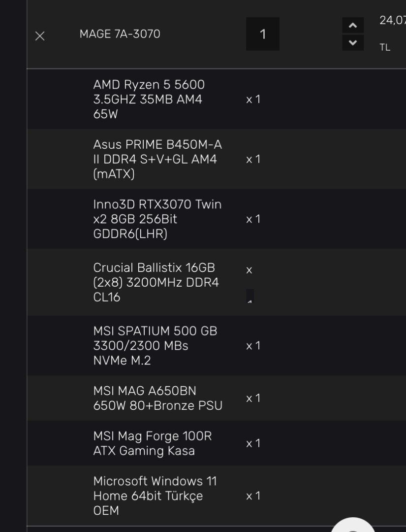This screenshot has height=532, width=406.
Task: Click the x 1 quantity beside RTX3070
Action: click(x=253, y=219)
